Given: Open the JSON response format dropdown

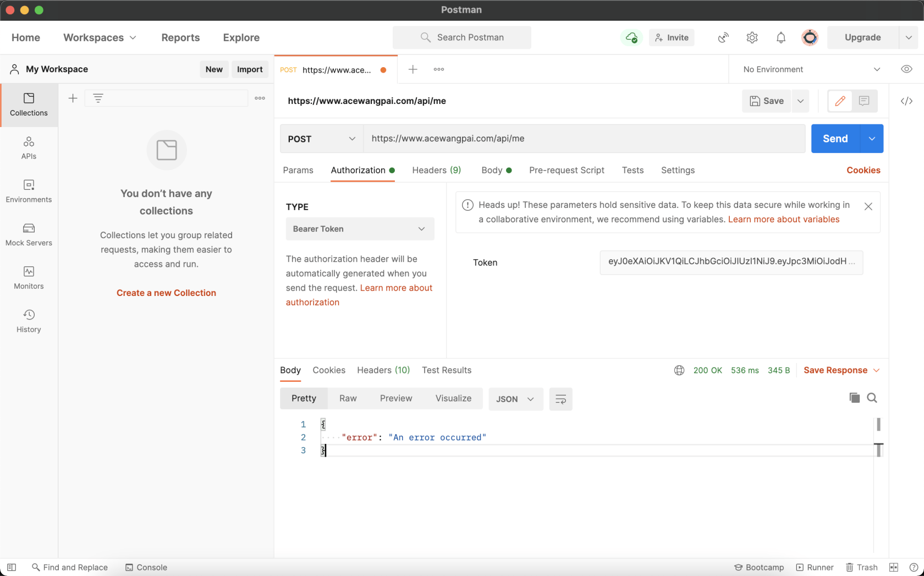Looking at the screenshot, I should click(515, 399).
